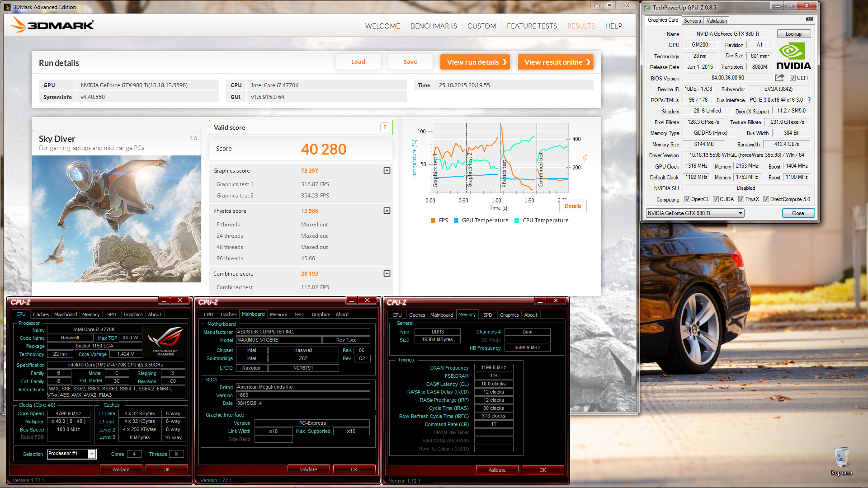Click the 73 257 graphics score value
Viewport: 868px width, 488px height.
(310, 170)
